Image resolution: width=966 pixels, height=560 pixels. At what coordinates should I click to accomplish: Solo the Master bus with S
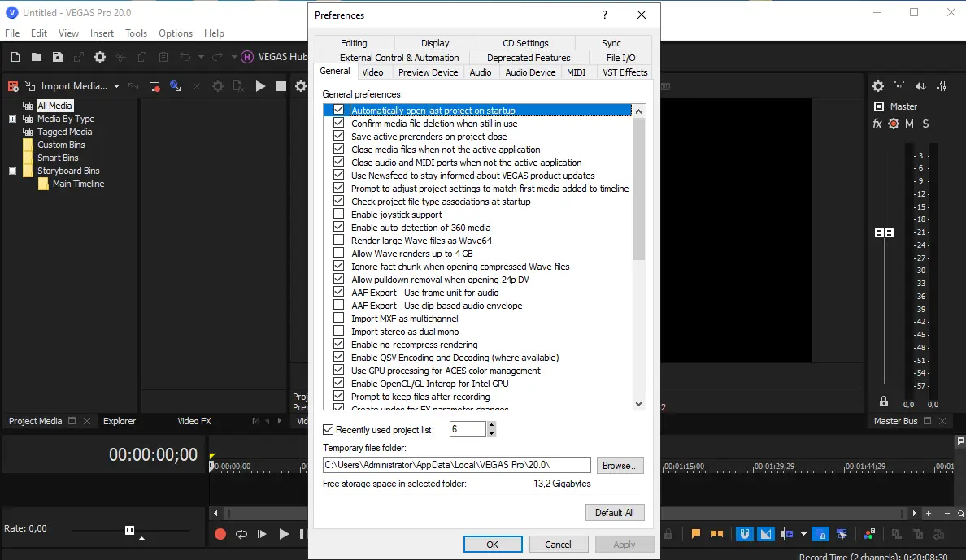pos(925,124)
